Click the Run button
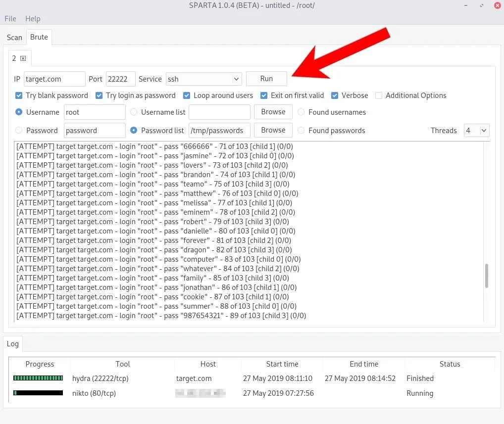Screen dimensions: 504x424 click(266, 79)
